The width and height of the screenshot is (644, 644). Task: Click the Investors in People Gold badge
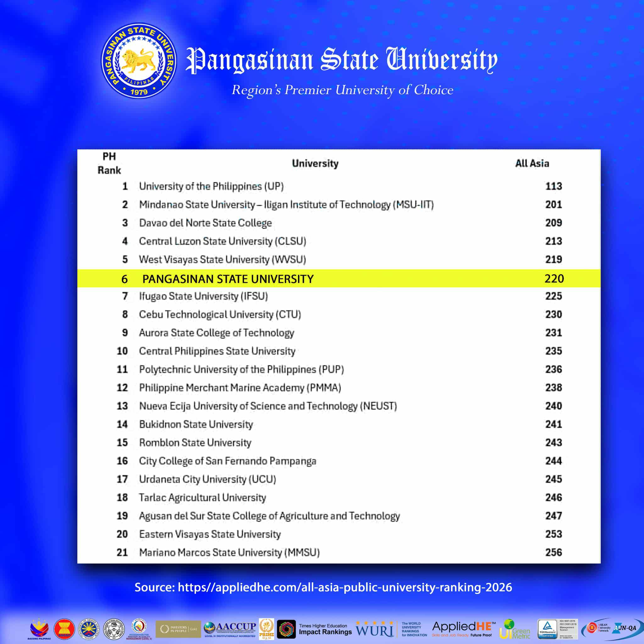click(x=178, y=629)
